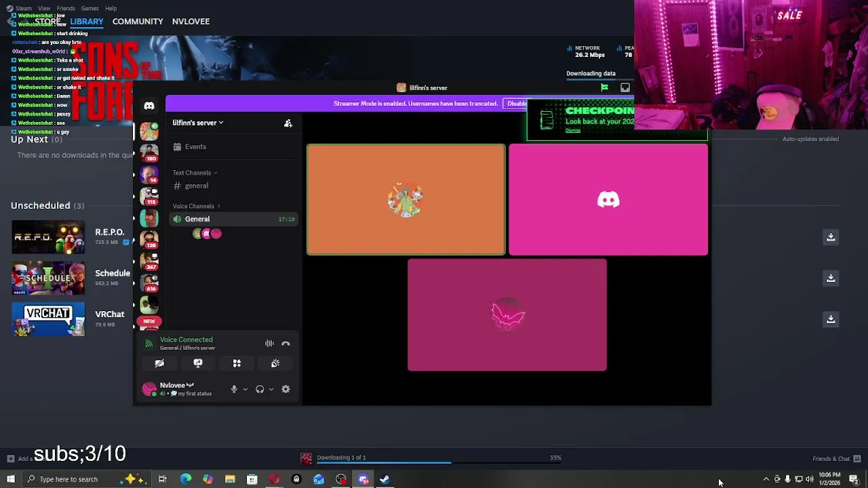
Task: Disable Streamer Mode from banner
Action: click(x=517, y=104)
